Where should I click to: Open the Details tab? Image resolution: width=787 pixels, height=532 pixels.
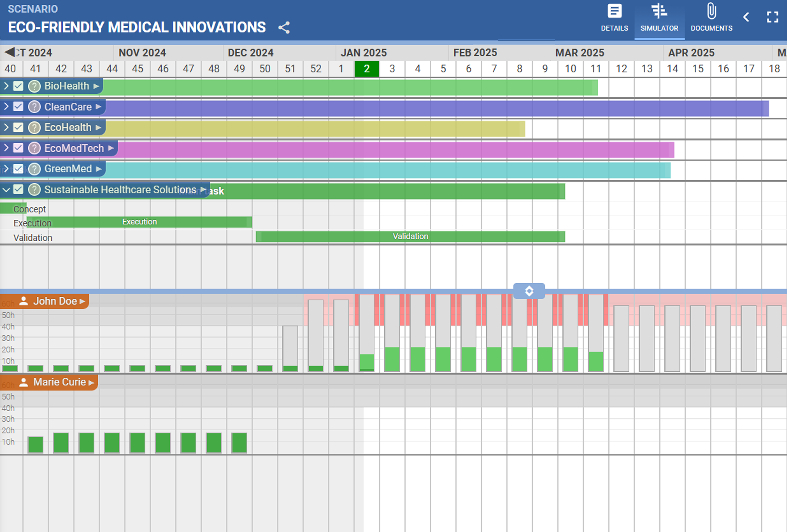click(x=614, y=18)
